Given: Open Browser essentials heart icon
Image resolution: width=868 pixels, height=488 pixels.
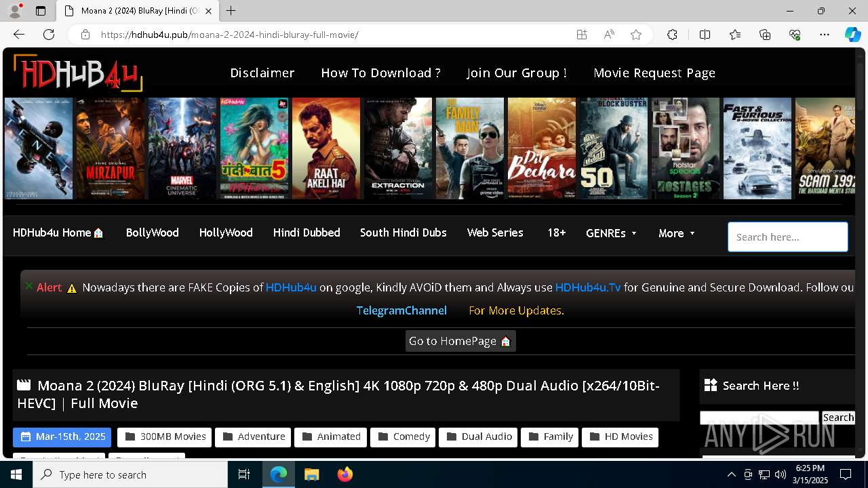Looking at the screenshot, I should 795,35.
